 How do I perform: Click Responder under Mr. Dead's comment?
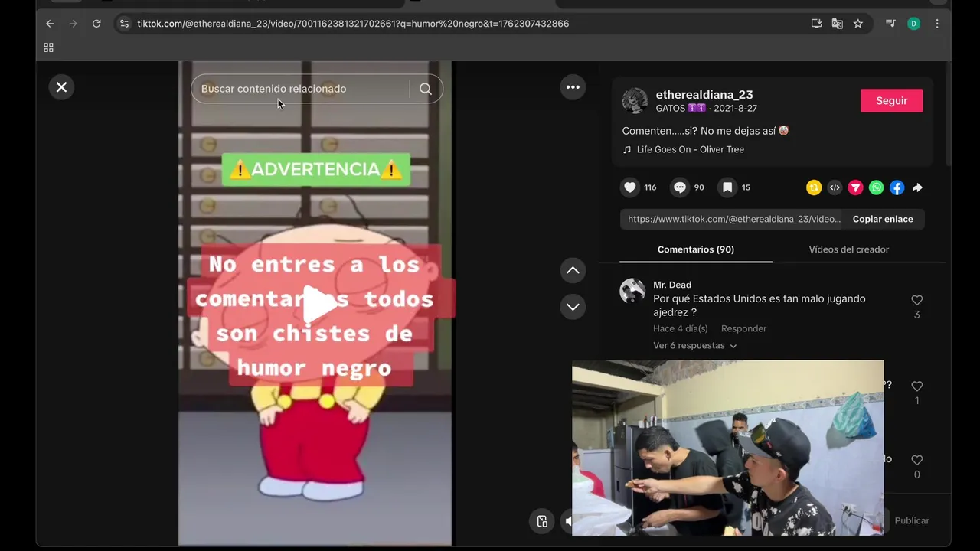pyautogui.click(x=743, y=328)
